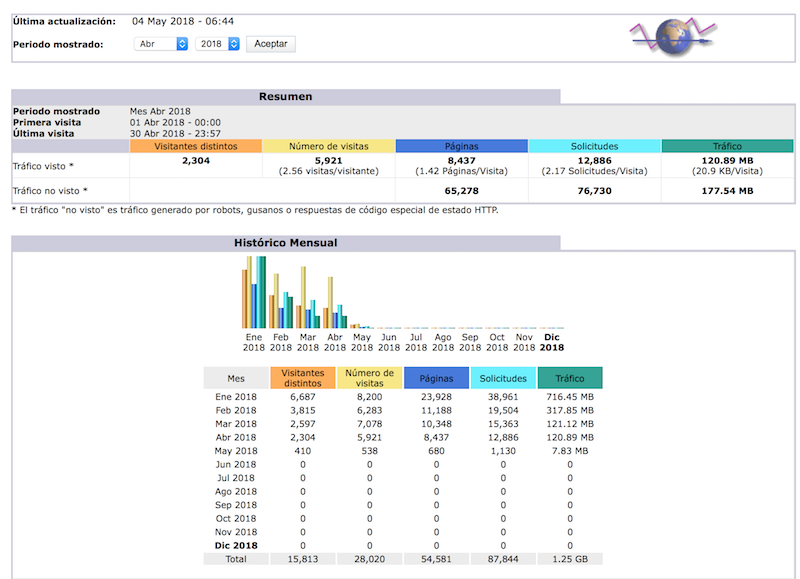Click the Tráfico column header in monthly table
The height and width of the screenshot is (579, 800).
pyautogui.click(x=570, y=378)
